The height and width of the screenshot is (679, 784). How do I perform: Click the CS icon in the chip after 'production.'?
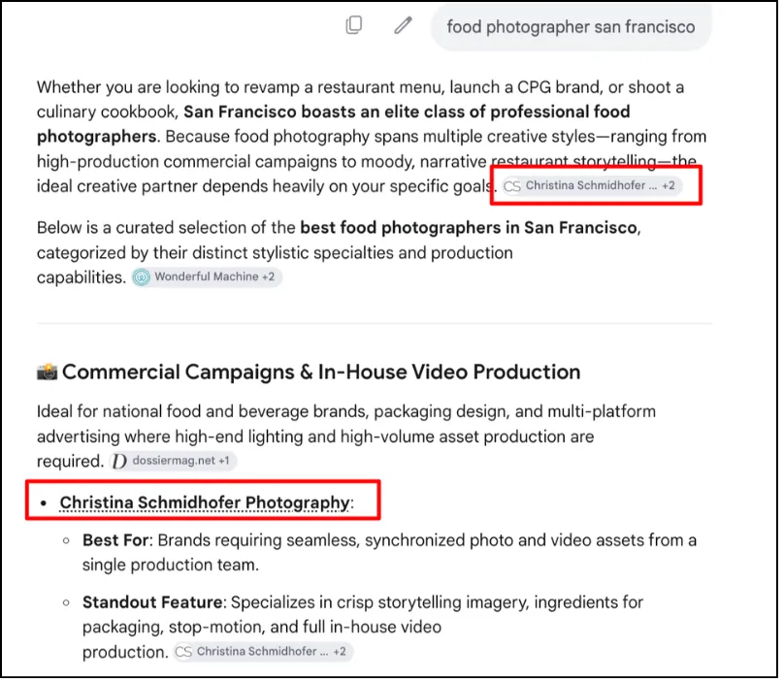click(x=183, y=652)
